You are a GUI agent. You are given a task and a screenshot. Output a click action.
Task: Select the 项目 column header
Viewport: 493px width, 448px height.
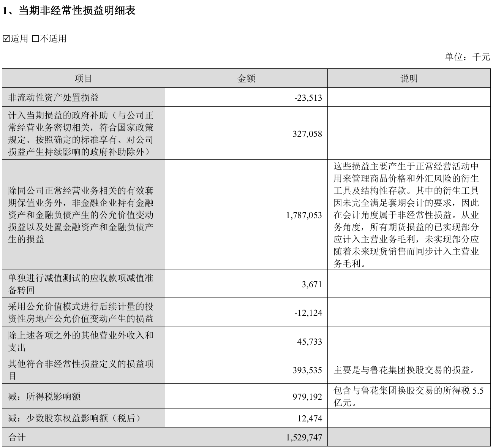(x=84, y=78)
